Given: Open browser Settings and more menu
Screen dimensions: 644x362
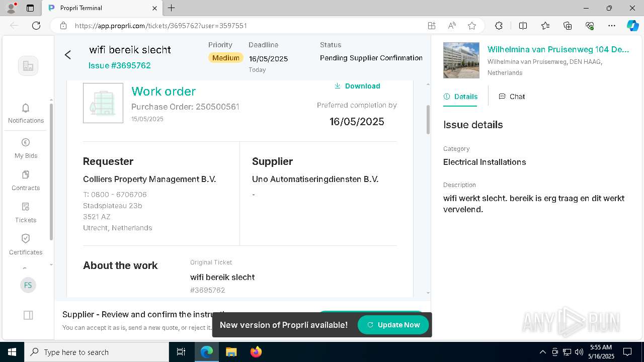Looking at the screenshot, I should (612, 26).
